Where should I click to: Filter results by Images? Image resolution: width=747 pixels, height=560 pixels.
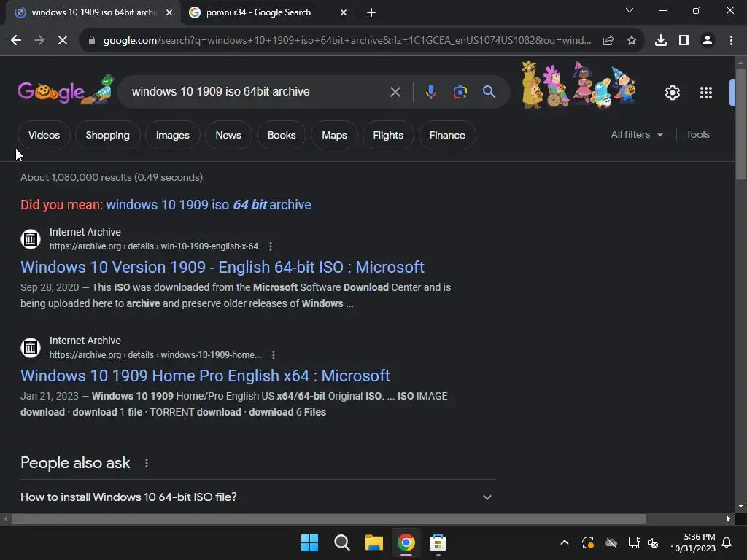(x=172, y=135)
